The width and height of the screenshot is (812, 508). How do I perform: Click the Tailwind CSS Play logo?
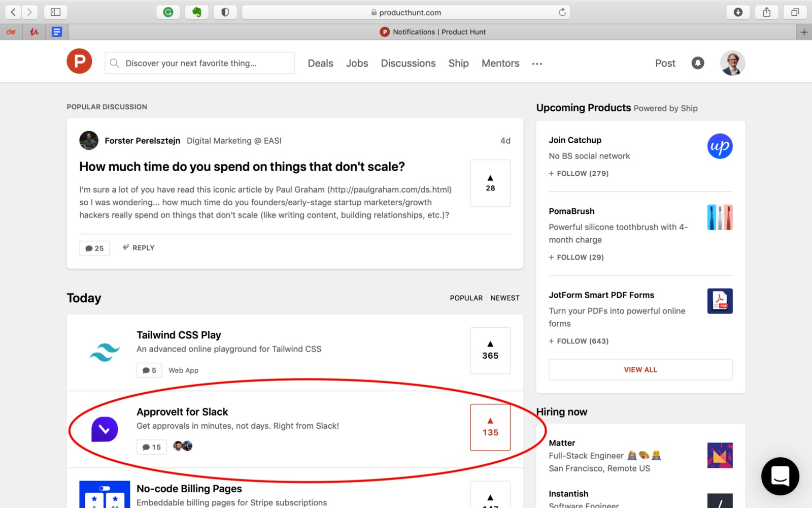pos(105,352)
